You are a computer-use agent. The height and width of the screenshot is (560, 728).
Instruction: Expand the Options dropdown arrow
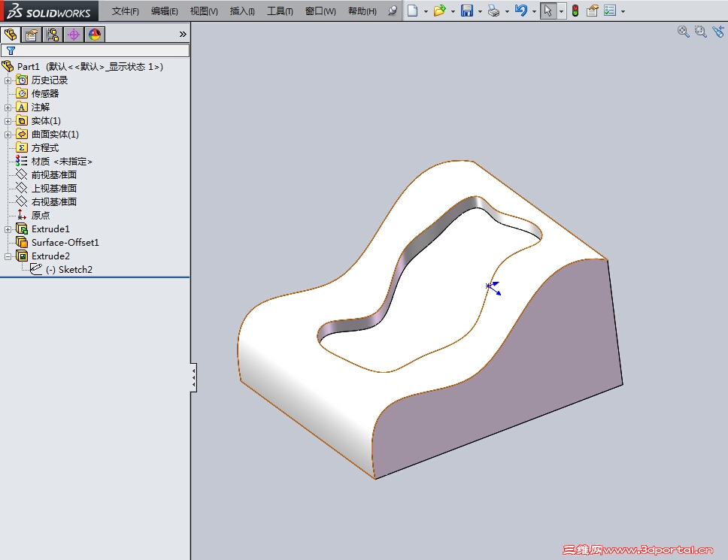coord(623,11)
